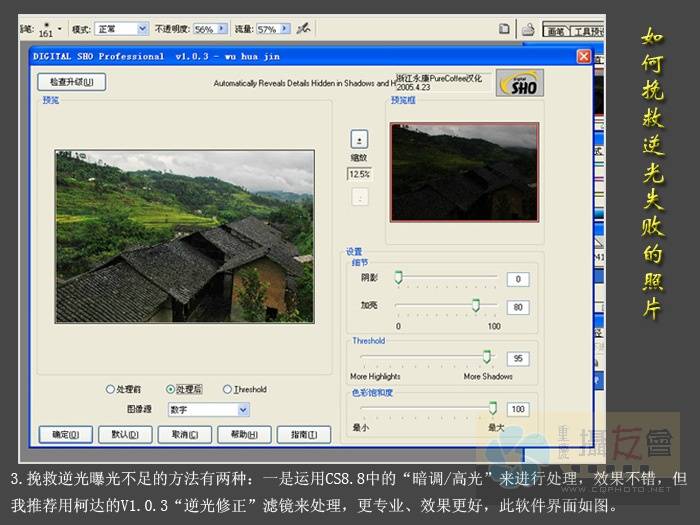The image size is (700, 525).
Task: Click the 取消(C) cancel button
Action: pyautogui.click(x=185, y=434)
